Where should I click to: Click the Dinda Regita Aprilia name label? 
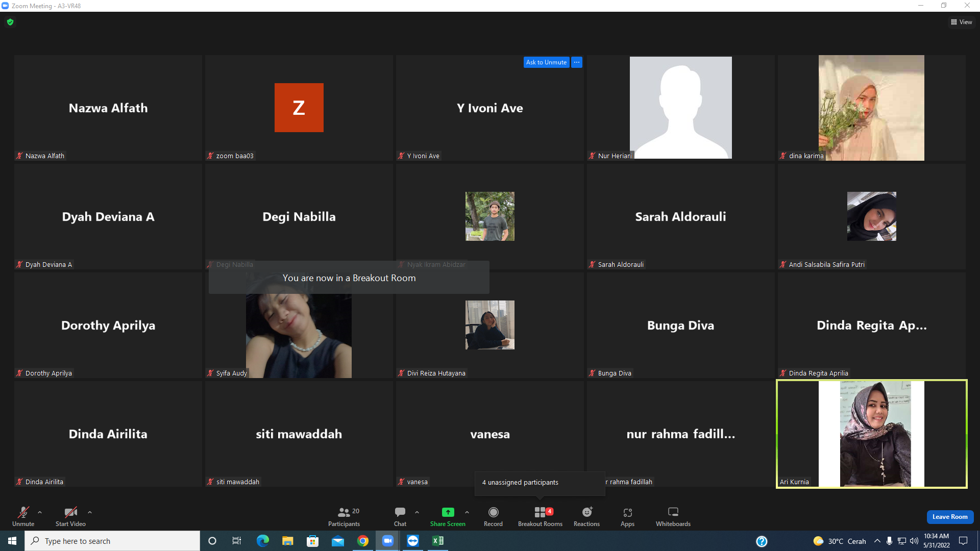click(818, 373)
